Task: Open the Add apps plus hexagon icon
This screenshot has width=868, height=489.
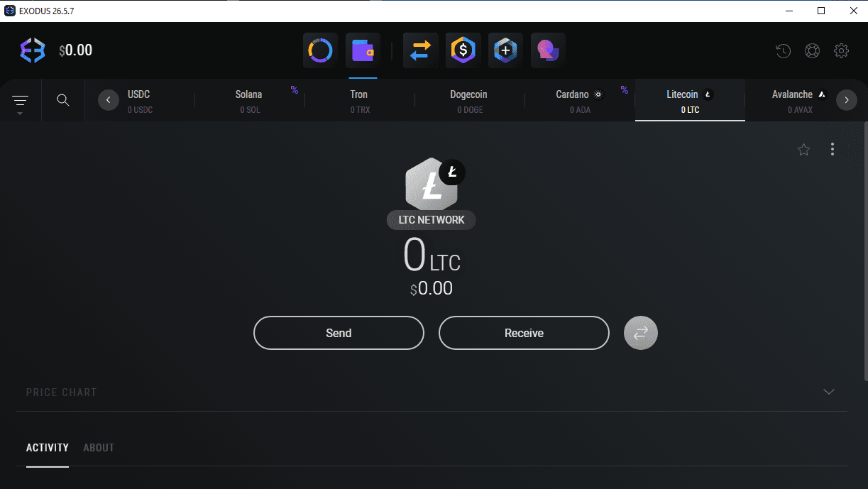Action: pos(505,50)
